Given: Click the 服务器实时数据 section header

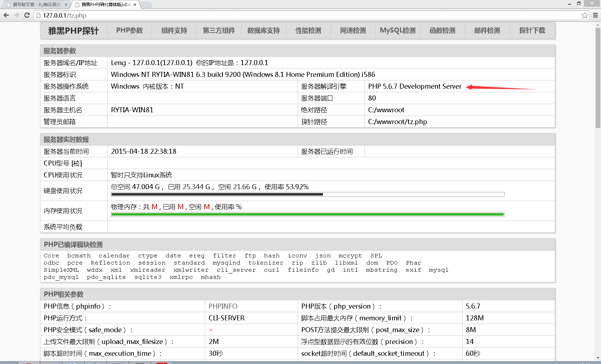Looking at the screenshot, I should click(x=298, y=139).
